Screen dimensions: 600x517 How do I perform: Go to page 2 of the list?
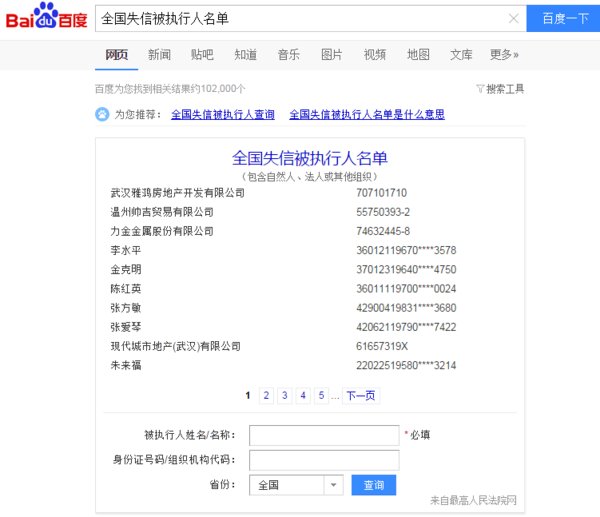click(266, 395)
